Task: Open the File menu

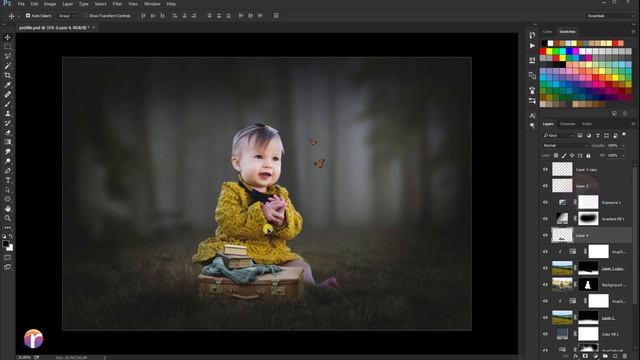Action: tap(21, 4)
